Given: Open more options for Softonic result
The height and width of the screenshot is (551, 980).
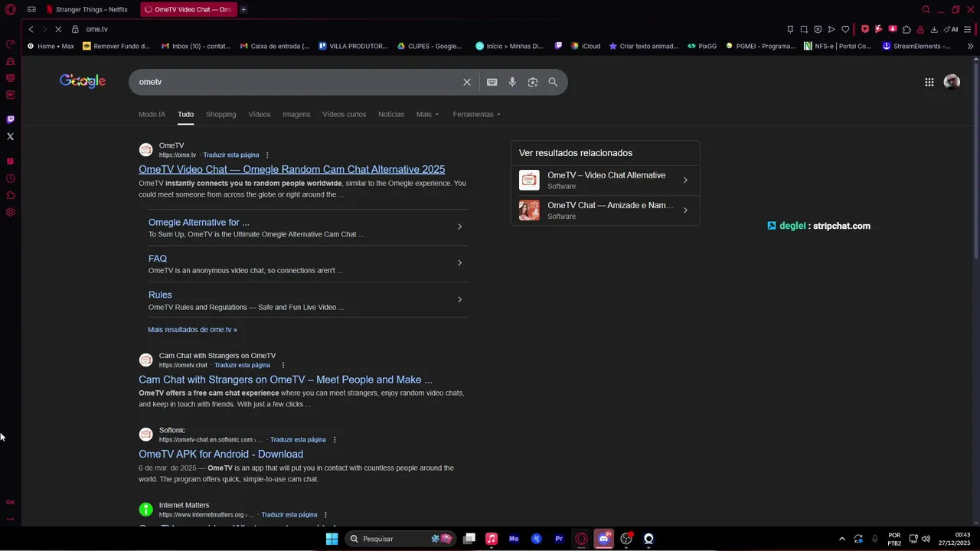Looking at the screenshot, I should tap(335, 440).
